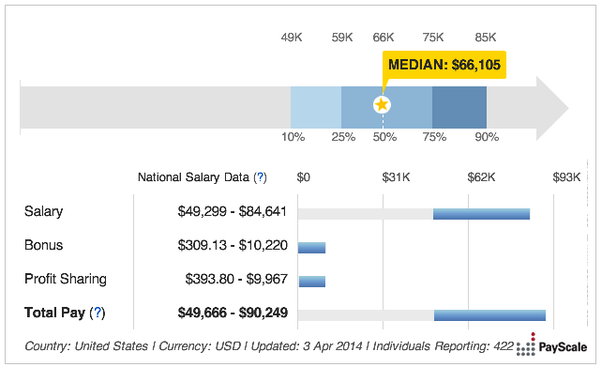Click the Bonus blue bar
The height and width of the screenshot is (367, 602).
tap(312, 248)
